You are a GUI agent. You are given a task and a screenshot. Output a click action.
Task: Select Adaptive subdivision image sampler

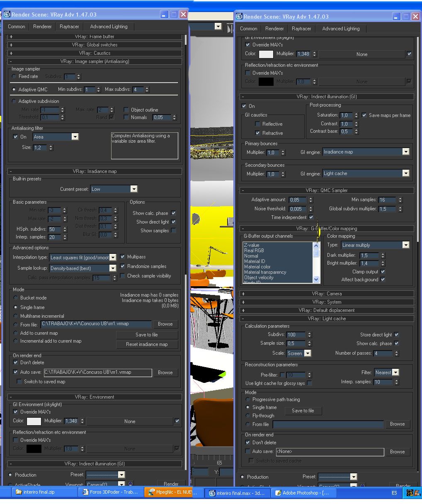pyautogui.click(x=15, y=101)
